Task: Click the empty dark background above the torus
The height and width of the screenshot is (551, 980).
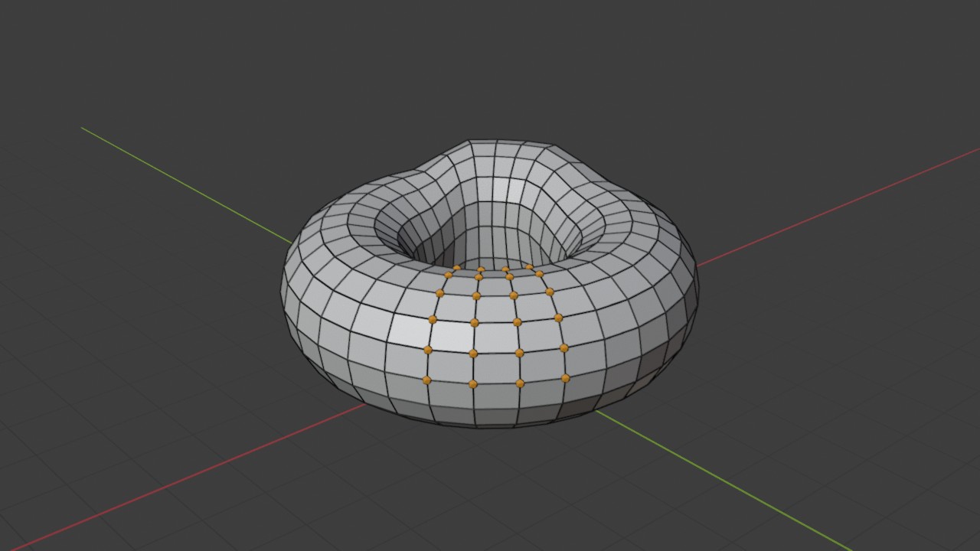Action: click(x=490, y=69)
